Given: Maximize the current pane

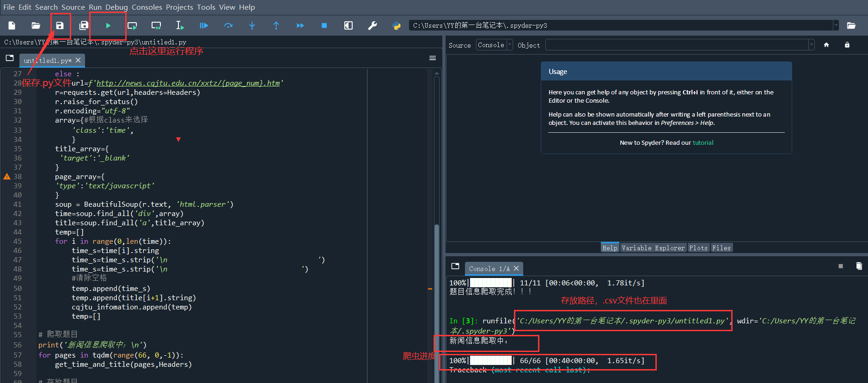Looking at the screenshot, I should point(348,25).
